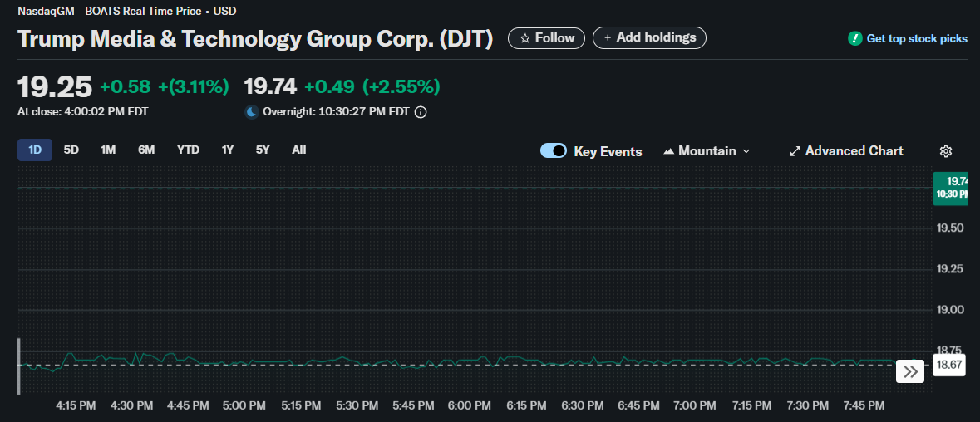
Task: Show the 5Y chart range
Action: [x=263, y=150]
